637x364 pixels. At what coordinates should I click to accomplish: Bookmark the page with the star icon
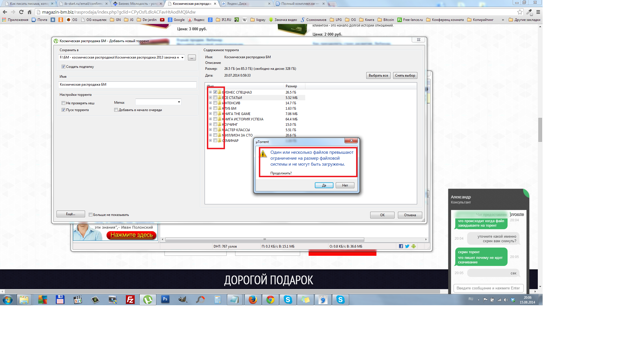519,12
